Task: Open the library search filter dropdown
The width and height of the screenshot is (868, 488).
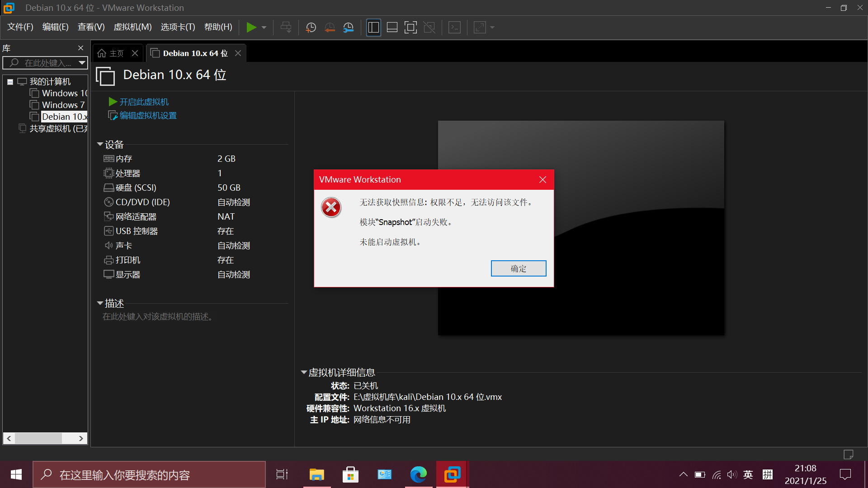Action: [82, 63]
